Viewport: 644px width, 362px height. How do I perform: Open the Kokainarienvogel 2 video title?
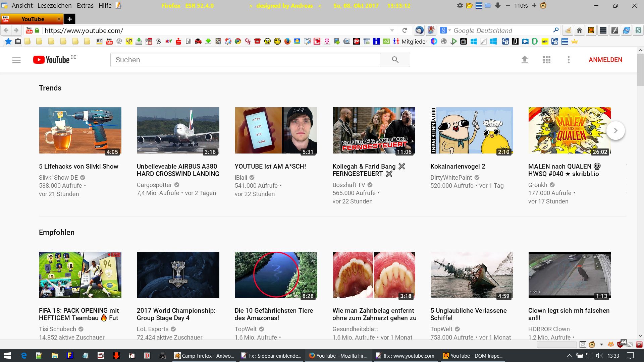pos(458,166)
